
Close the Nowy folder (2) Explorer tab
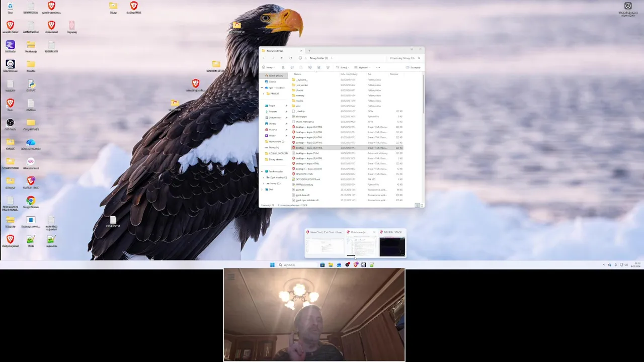(x=301, y=50)
